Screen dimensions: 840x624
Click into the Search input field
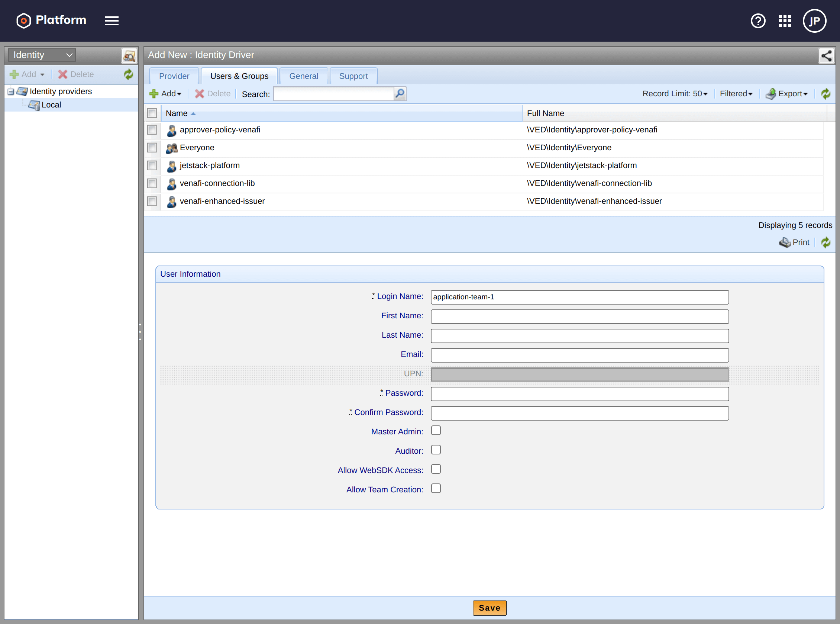click(x=333, y=94)
